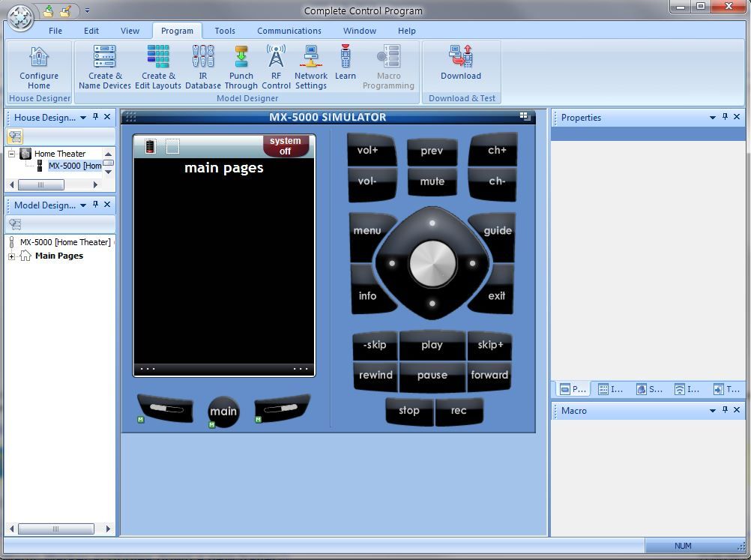Image resolution: width=751 pixels, height=560 pixels.
Task: Open the IR Database
Action: pos(203,67)
